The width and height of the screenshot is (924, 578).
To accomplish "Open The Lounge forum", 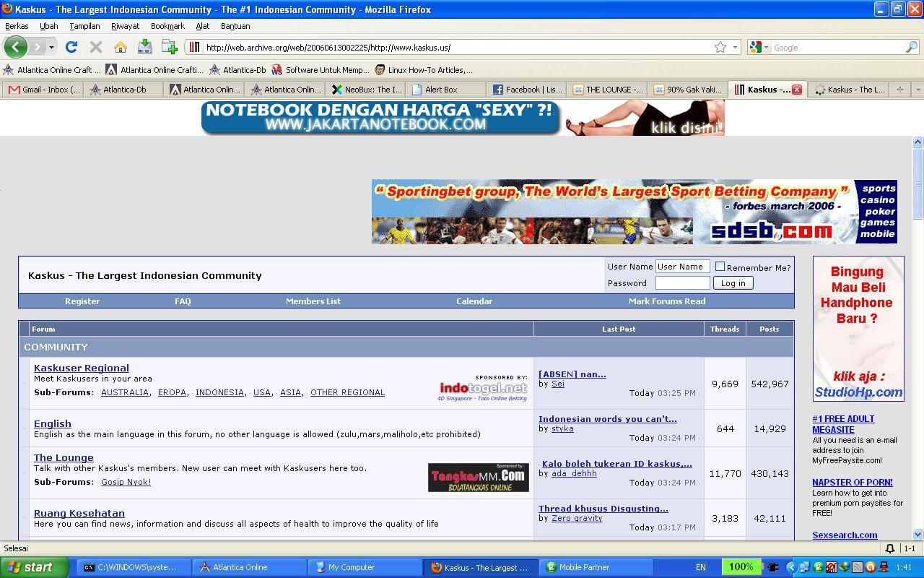I will click(64, 457).
